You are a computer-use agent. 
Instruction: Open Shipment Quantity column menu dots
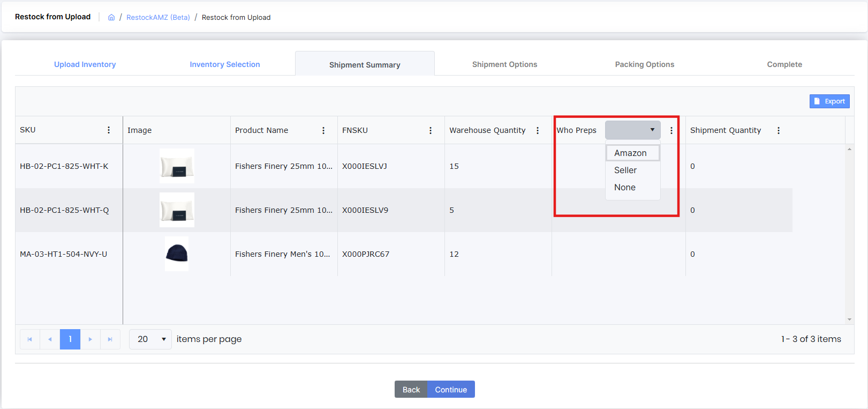779,130
